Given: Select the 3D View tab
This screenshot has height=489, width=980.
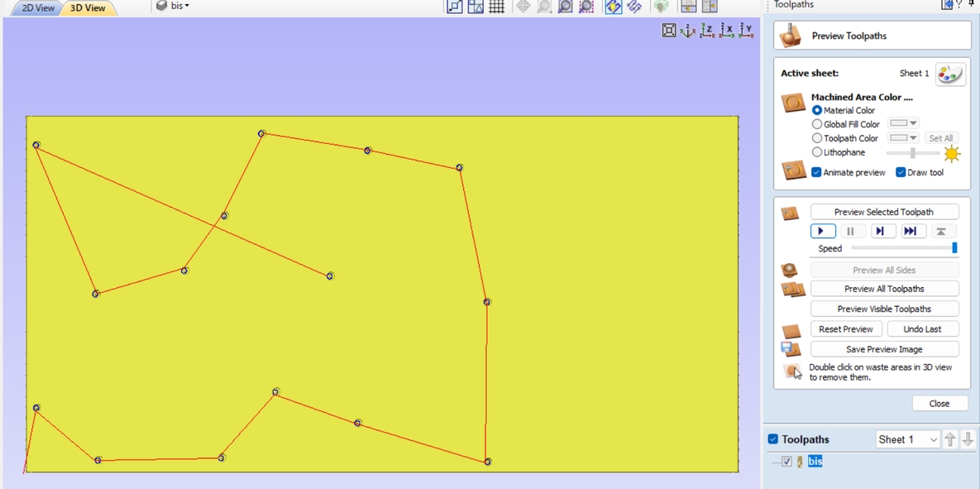Looking at the screenshot, I should tap(87, 7).
